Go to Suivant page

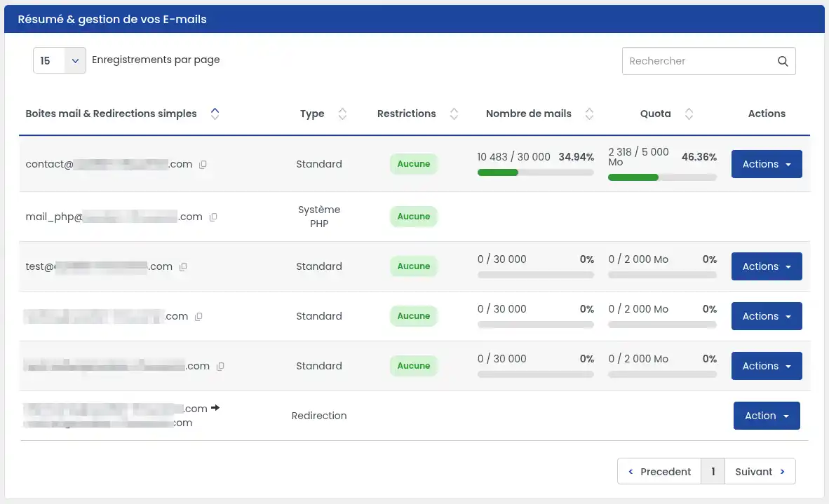tap(760, 471)
